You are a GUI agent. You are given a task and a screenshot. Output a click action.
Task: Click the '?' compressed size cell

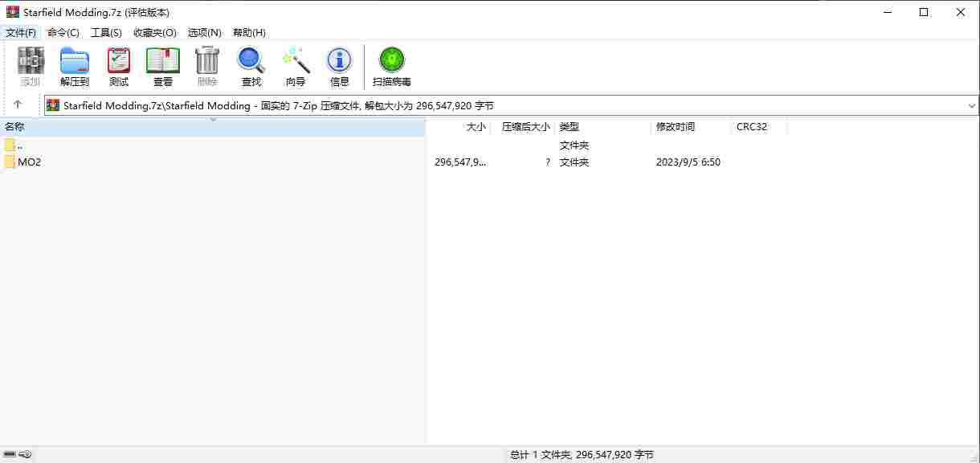548,162
